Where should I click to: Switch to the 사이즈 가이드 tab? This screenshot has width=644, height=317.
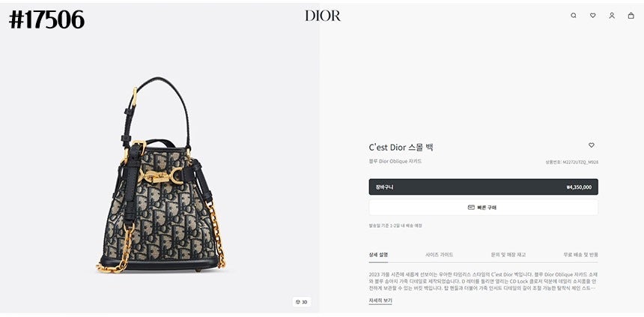coord(440,255)
